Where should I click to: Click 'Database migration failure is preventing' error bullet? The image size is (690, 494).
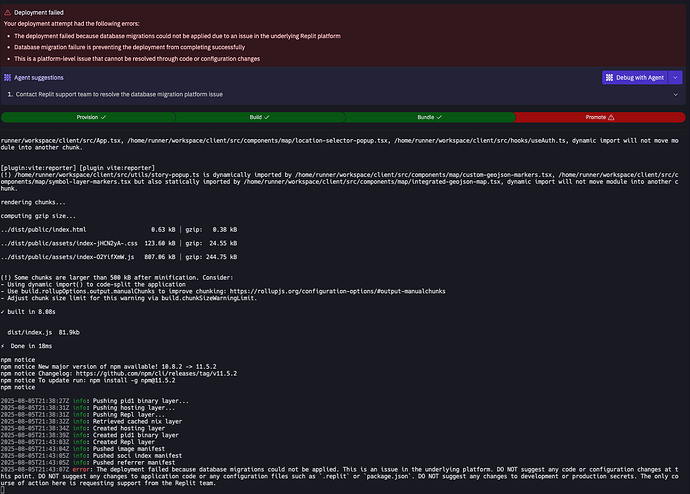[129, 47]
